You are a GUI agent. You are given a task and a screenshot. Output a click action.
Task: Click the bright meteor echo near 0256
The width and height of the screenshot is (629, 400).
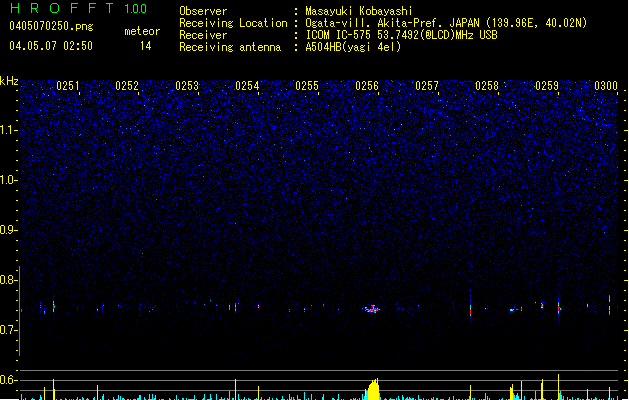[373, 309]
